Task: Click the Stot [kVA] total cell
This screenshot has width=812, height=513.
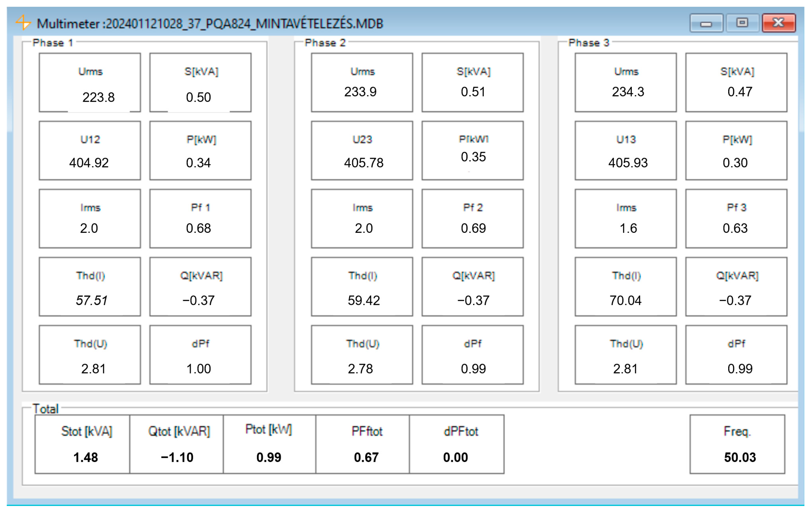Action: (x=83, y=445)
